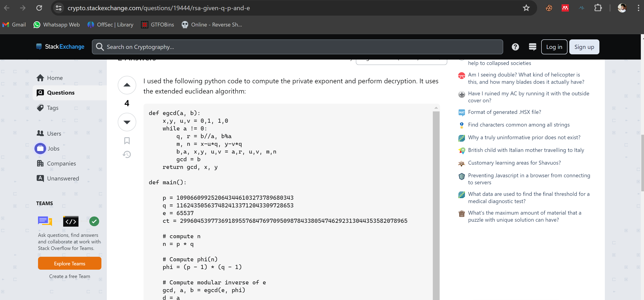Viewport: 644px width, 300px height.
Task: Bookmark page with the star icon
Action: (x=526, y=8)
